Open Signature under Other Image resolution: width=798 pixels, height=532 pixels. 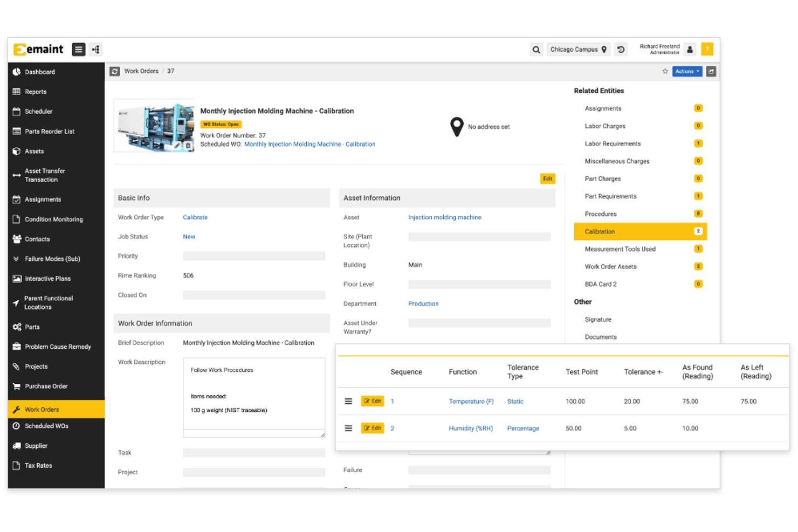point(598,320)
